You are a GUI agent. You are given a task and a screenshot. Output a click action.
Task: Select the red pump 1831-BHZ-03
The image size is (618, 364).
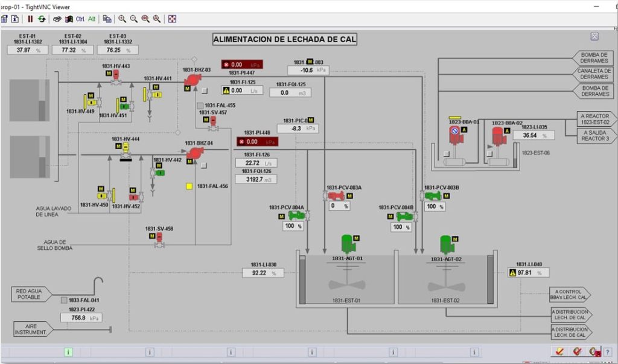pyautogui.click(x=193, y=80)
